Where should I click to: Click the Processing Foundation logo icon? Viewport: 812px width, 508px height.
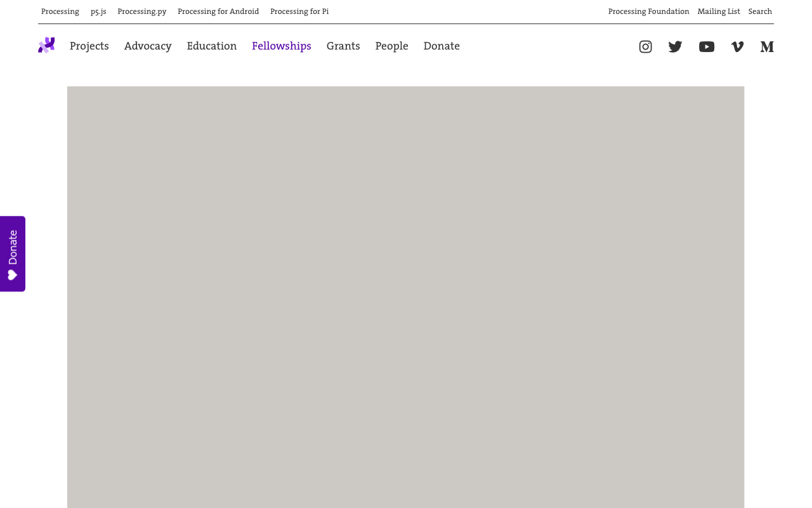pyautogui.click(x=46, y=45)
